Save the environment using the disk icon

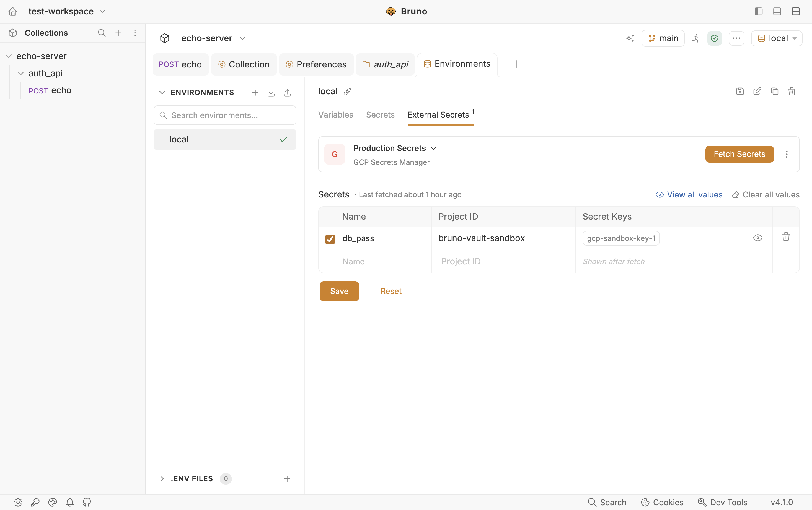point(740,91)
